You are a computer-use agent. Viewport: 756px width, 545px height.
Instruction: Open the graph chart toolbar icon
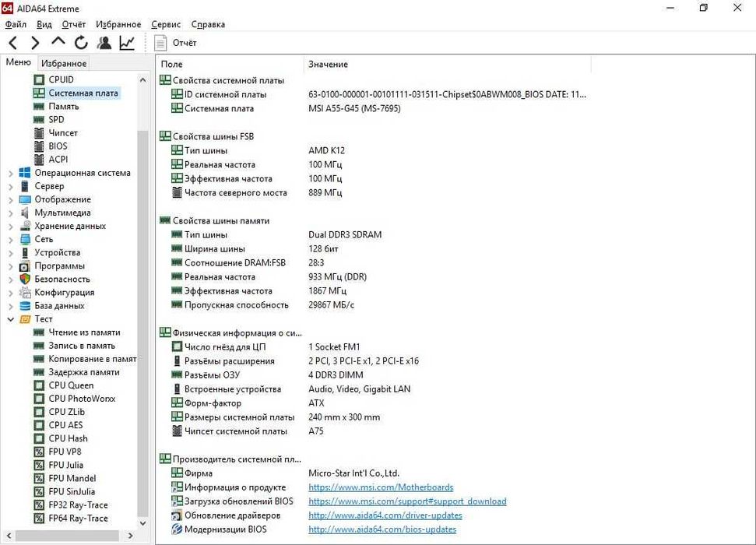pos(127,43)
